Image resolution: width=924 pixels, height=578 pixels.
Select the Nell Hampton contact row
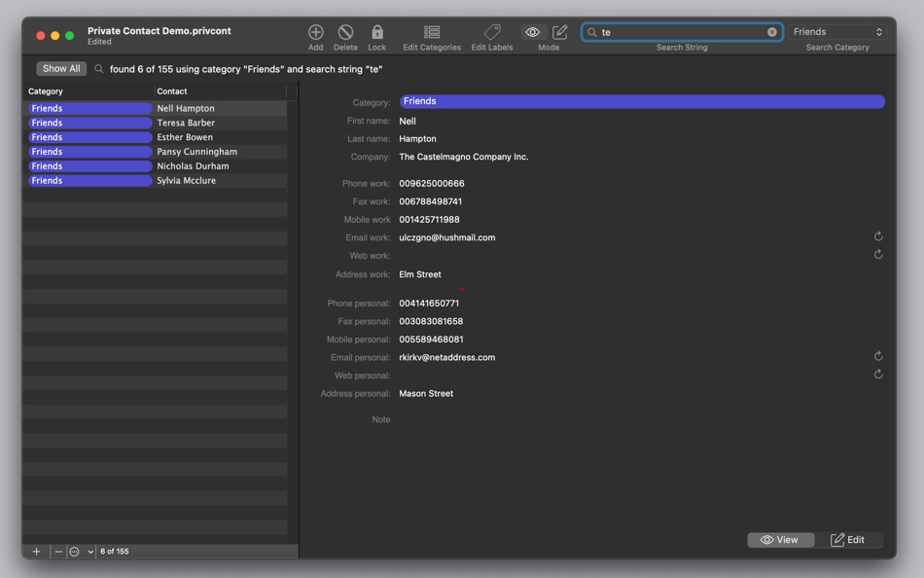click(x=156, y=109)
